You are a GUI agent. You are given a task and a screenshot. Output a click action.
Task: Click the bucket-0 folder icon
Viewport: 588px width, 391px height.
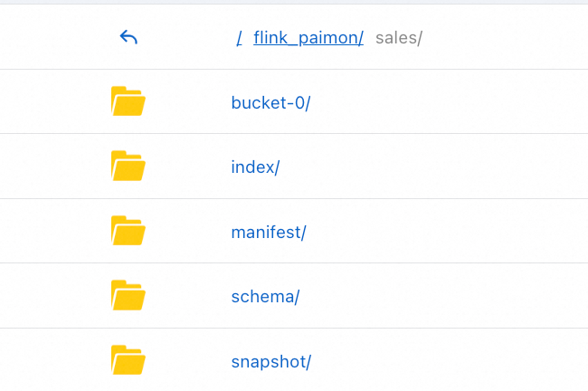pyautogui.click(x=128, y=101)
